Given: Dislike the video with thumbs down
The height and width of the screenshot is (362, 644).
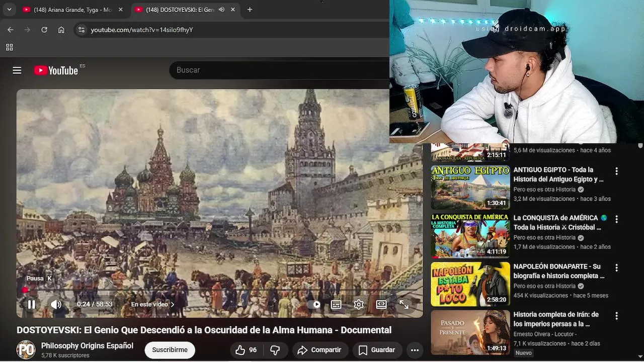Looking at the screenshot, I should (x=275, y=350).
